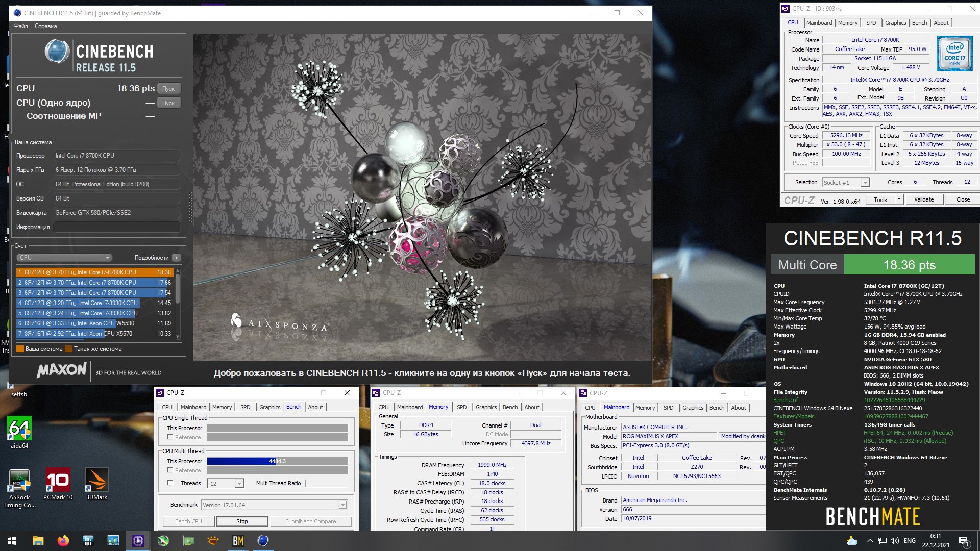Click Submit and Compare in CPU-Z Bench
The width and height of the screenshot is (980, 551).
(310, 521)
